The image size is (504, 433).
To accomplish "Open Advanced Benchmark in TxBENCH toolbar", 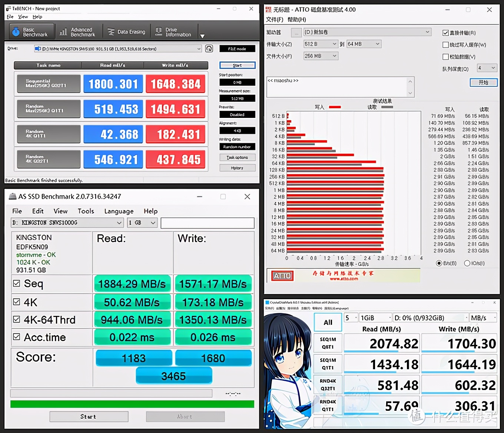I will point(78,32).
